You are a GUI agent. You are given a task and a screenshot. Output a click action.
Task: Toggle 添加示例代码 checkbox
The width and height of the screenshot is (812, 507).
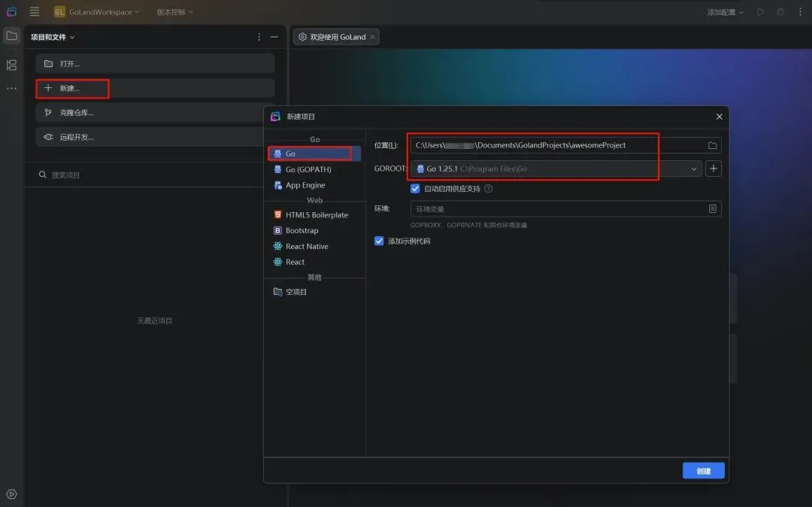379,241
